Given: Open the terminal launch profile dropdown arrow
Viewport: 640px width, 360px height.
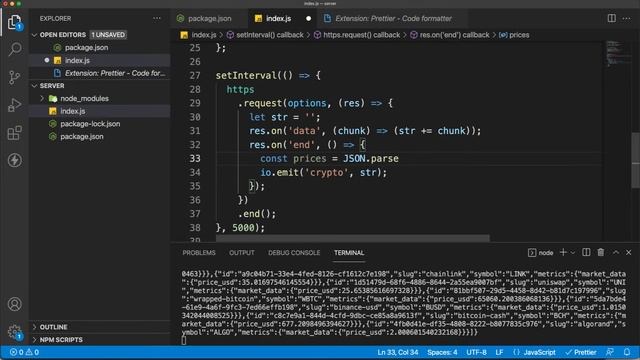Looking at the screenshot, I should click(x=573, y=253).
